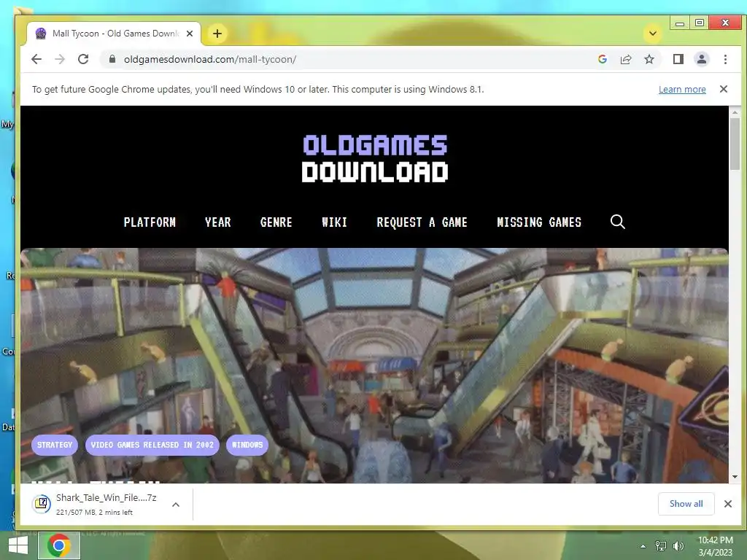The width and height of the screenshot is (747, 560).
Task: Click the page scroll up arrow
Action: tap(735, 112)
